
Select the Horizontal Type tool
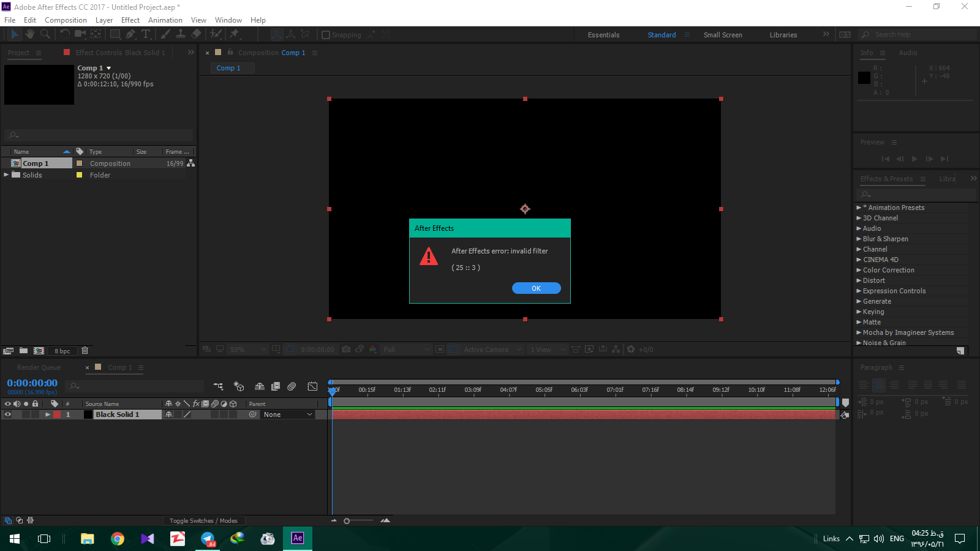146,34
